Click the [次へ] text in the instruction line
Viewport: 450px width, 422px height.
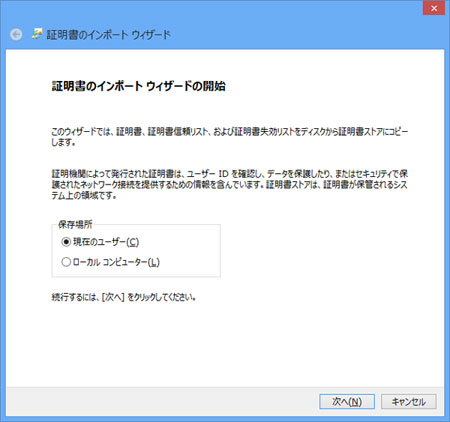pos(113,297)
